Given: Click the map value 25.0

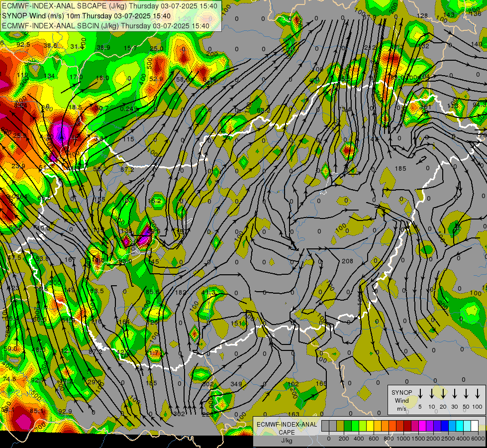Looking at the screenshot, I should [x=157, y=48].
